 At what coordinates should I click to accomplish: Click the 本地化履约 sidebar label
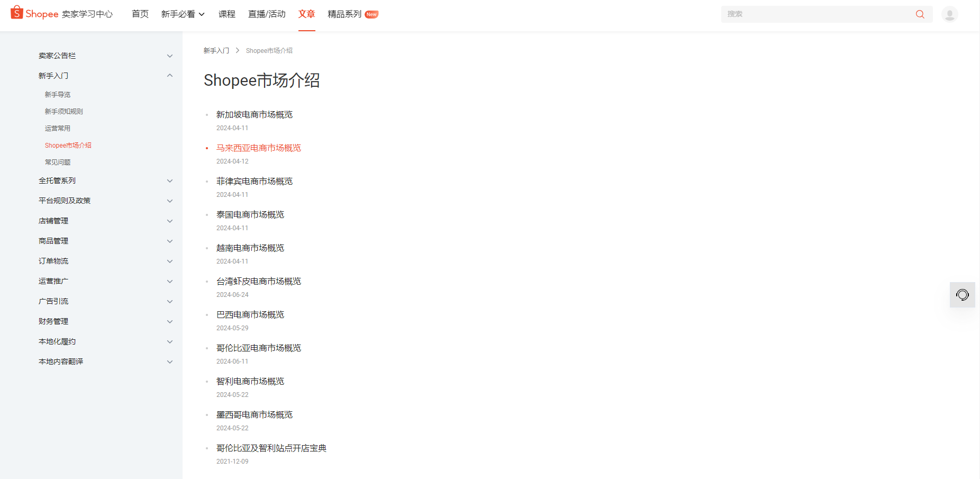57,341
